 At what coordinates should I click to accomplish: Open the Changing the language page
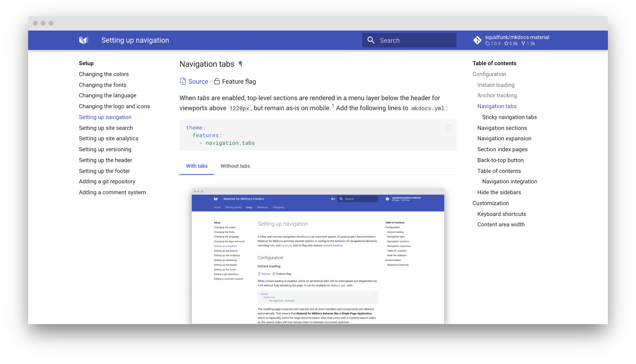tap(107, 95)
